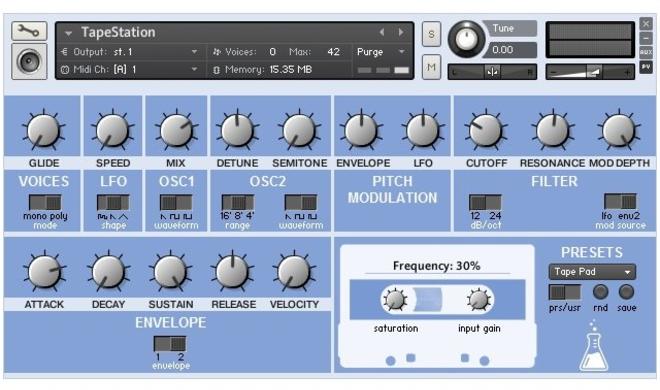This screenshot has height=390, width=660.
Task: Expand the Output st. 1 dropdown
Action: [x=129, y=52]
